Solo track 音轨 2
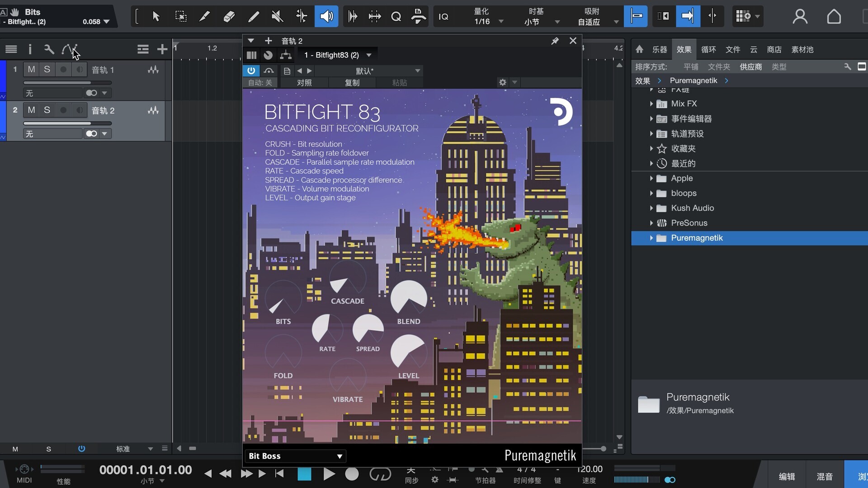 [x=47, y=110]
